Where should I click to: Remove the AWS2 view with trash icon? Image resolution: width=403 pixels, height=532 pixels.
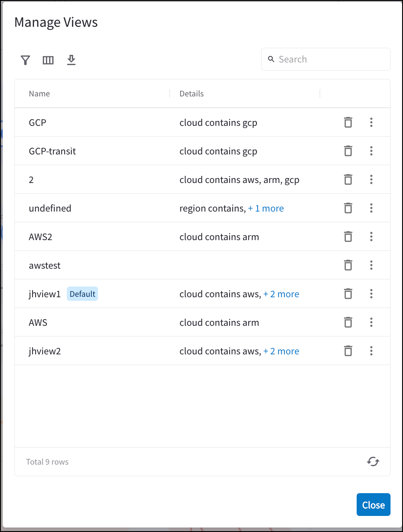(348, 237)
